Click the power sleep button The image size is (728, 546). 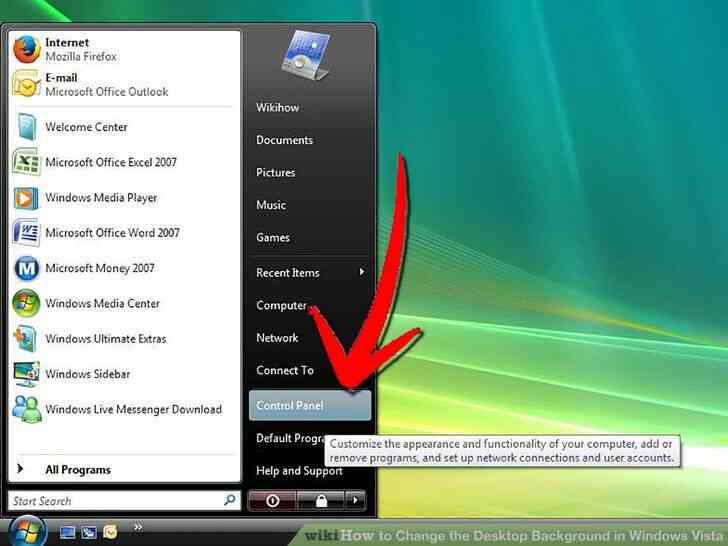pyautogui.click(x=273, y=500)
